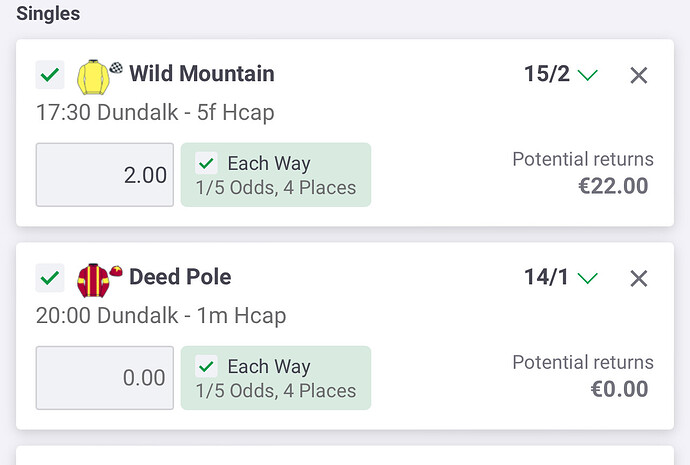
Task: Click the €22.00 potential returns amount
Action: coord(613,186)
